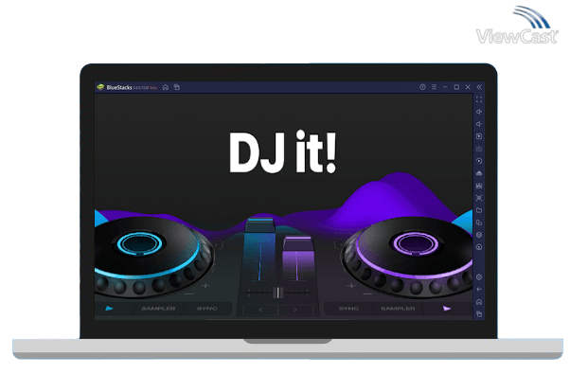This screenshot has width=570, height=392.
Task: Click the volume up icon in sidebar
Action: coord(479,112)
